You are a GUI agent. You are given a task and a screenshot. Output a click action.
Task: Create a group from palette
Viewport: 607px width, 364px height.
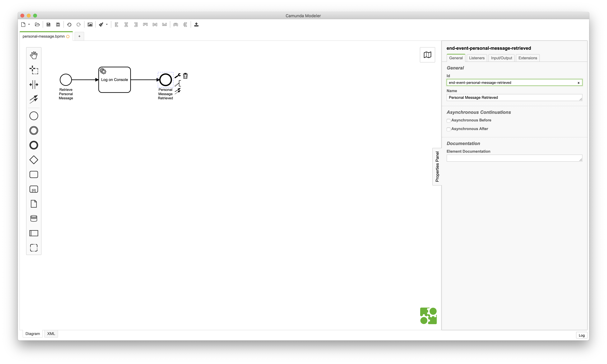(x=34, y=248)
